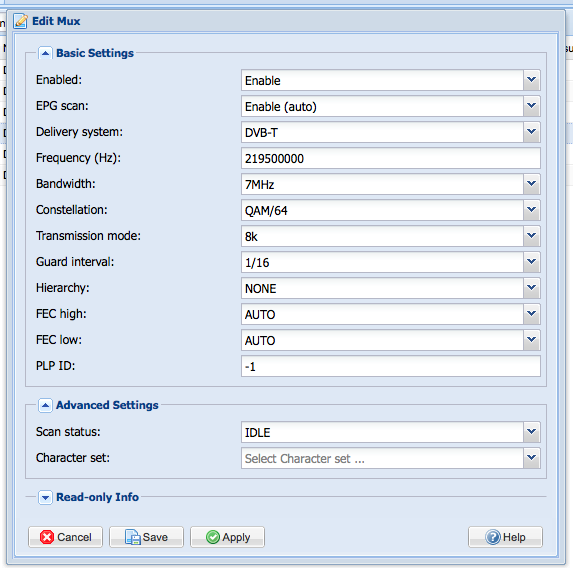Click the Edit Mux pencil icon

click(21, 21)
